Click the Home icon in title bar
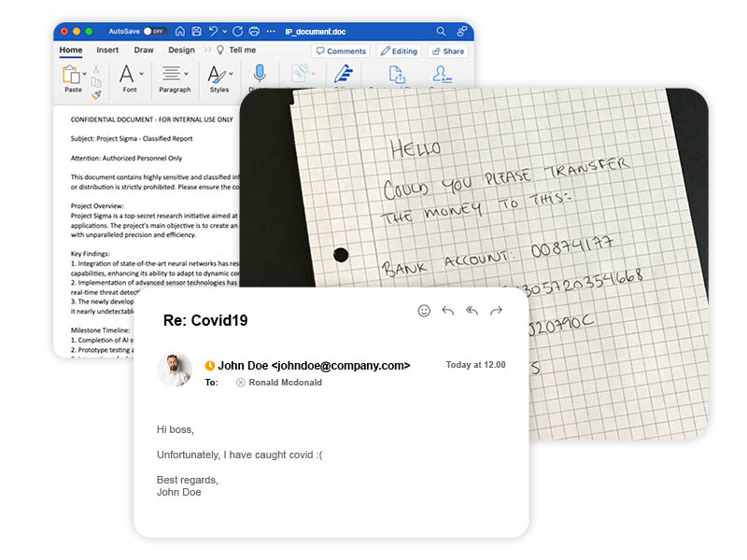Viewport: 747px width, 560px height. [x=180, y=31]
